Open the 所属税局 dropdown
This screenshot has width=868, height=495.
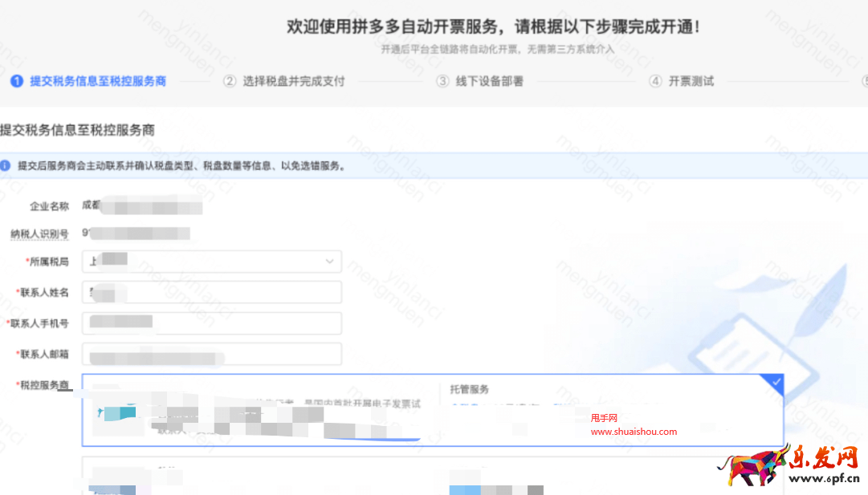pos(211,262)
